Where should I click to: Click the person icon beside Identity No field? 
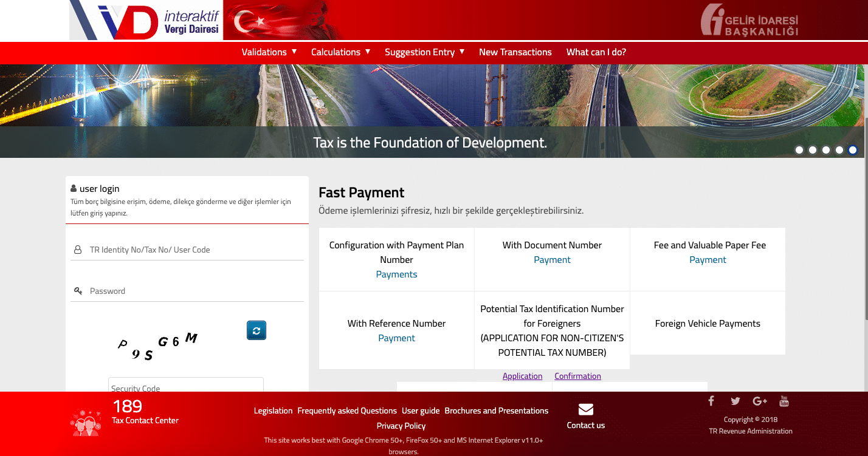pyautogui.click(x=78, y=250)
